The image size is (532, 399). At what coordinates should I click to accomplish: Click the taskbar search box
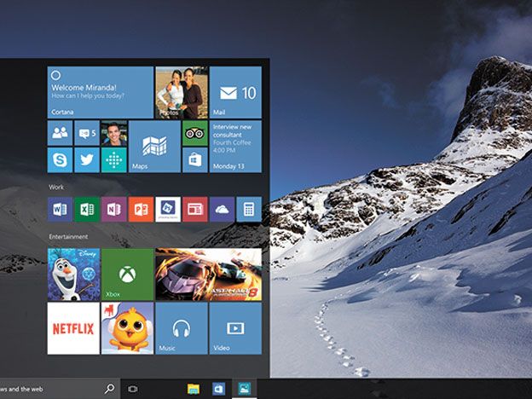pos(60,389)
